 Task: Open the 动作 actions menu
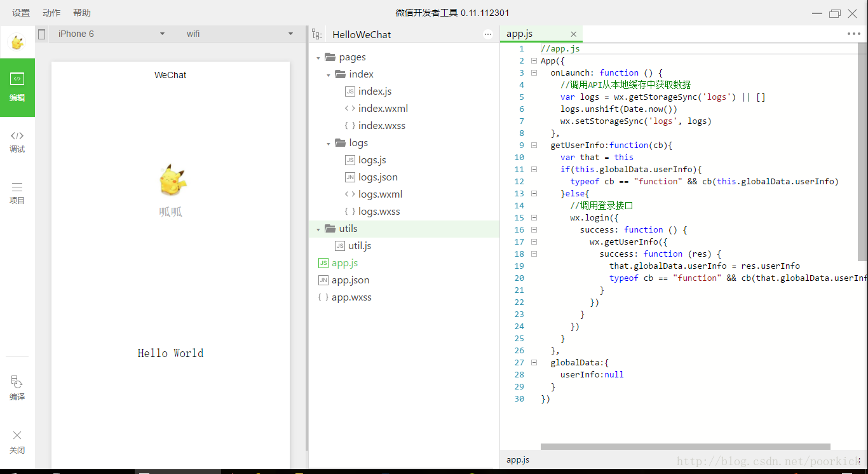(x=51, y=13)
